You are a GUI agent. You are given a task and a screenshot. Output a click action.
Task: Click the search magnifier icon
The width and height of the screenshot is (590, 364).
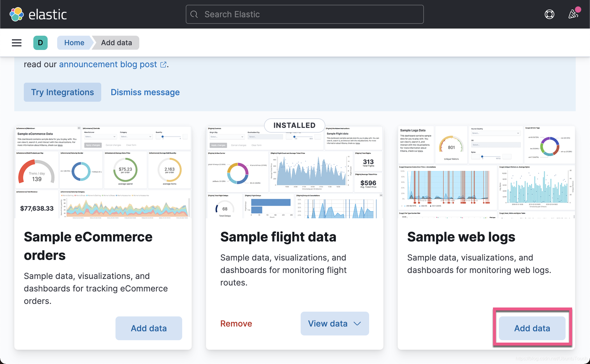(x=194, y=14)
